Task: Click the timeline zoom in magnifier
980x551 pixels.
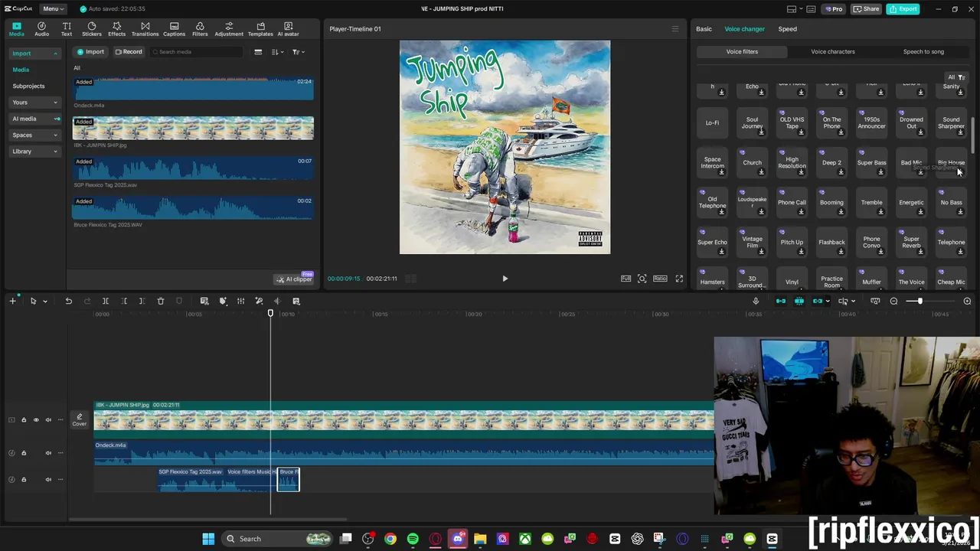Action: (x=967, y=301)
